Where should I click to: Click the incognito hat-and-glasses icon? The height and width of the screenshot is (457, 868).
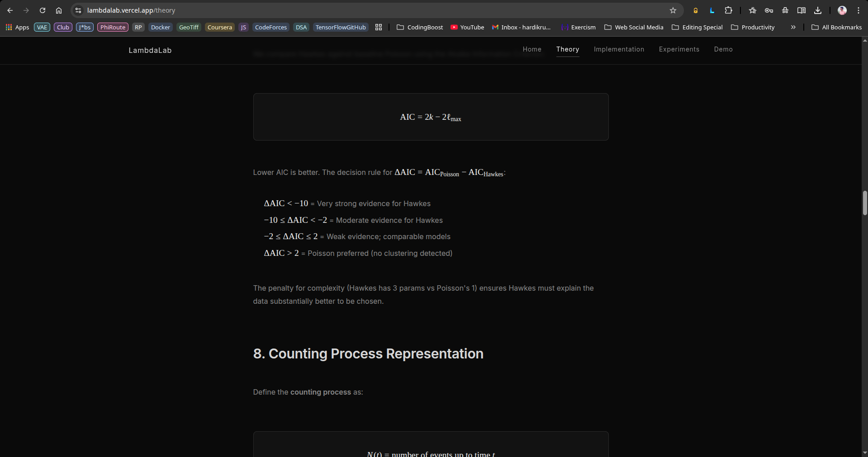coord(785,10)
